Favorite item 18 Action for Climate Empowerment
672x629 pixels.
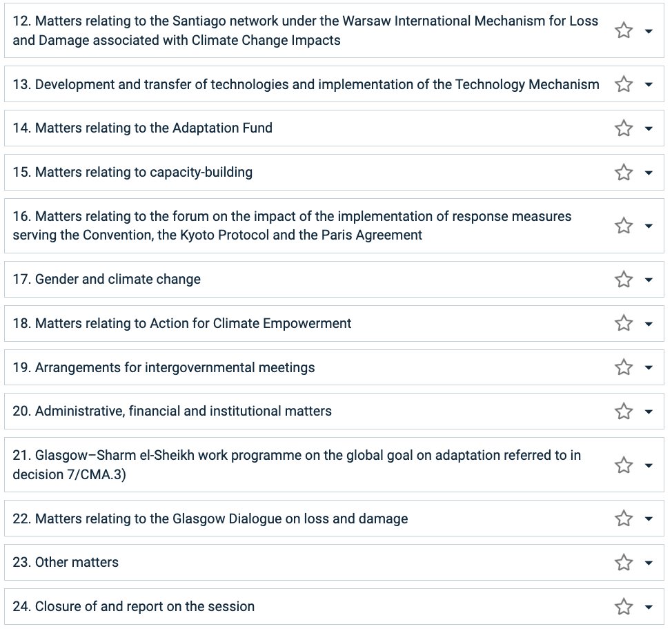tap(624, 323)
